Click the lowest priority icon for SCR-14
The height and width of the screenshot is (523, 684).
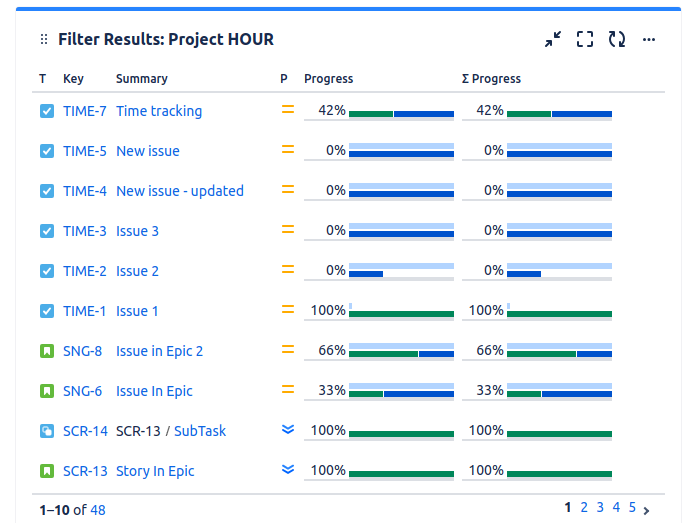(288, 430)
